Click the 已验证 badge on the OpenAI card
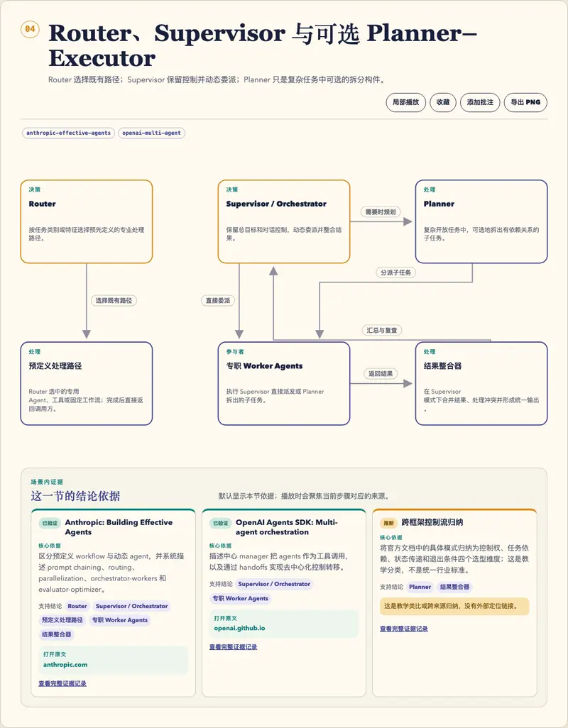This screenshot has height=728, width=568. click(221, 523)
